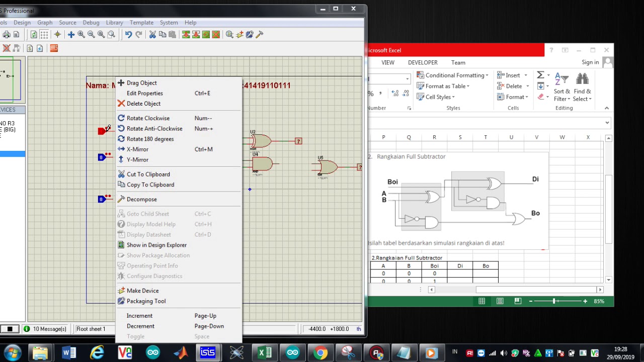The width and height of the screenshot is (644, 362).
Task: Click the Redraw Display icon in ISIS toolbar
Action: pyautogui.click(x=34, y=34)
